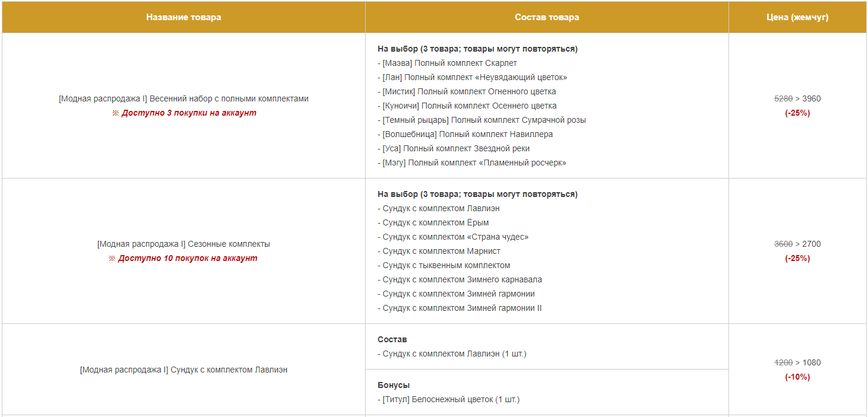
Task: Click the price «5280 > 3960»
Action: [797, 98]
